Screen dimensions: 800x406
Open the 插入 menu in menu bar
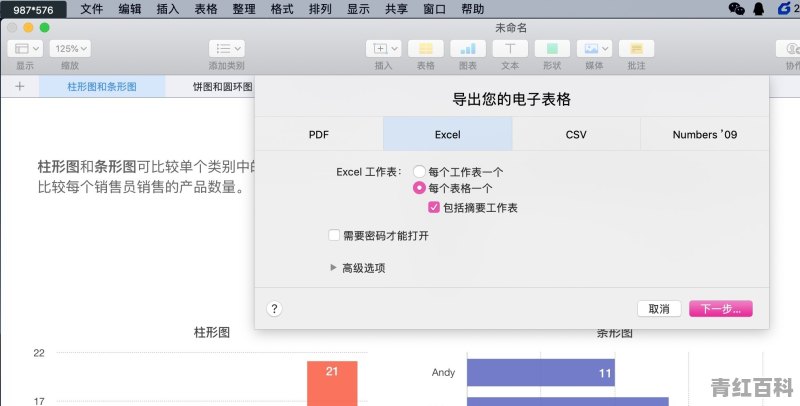click(x=168, y=9)
